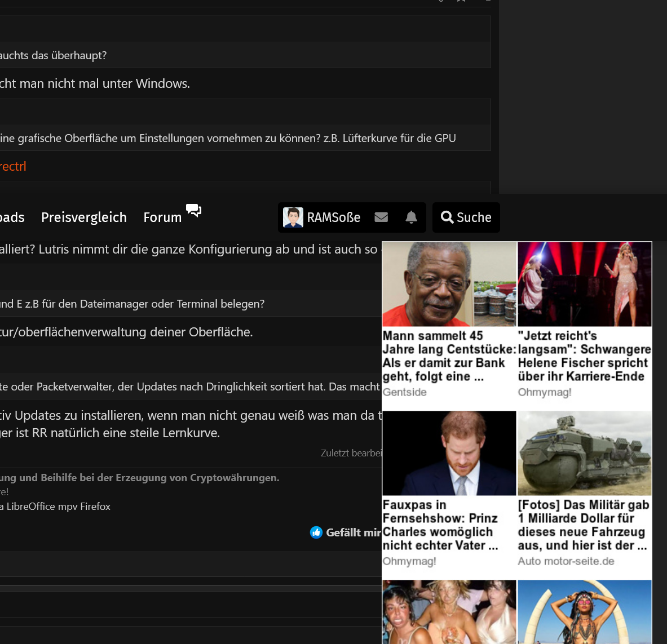Open private messages via the envelope icon
667x644 pixels.
381,217
